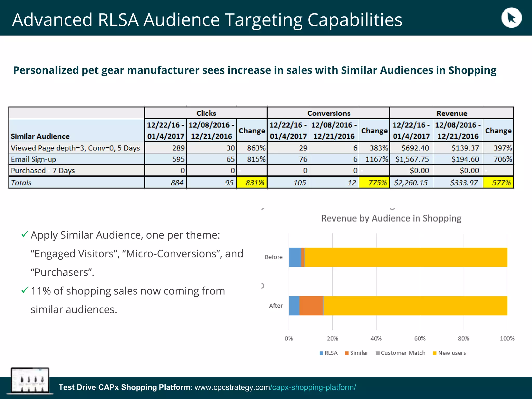Click the blue RLSA segment in Before bar
The width and height of the screenshot is (532, 399).
295,257
